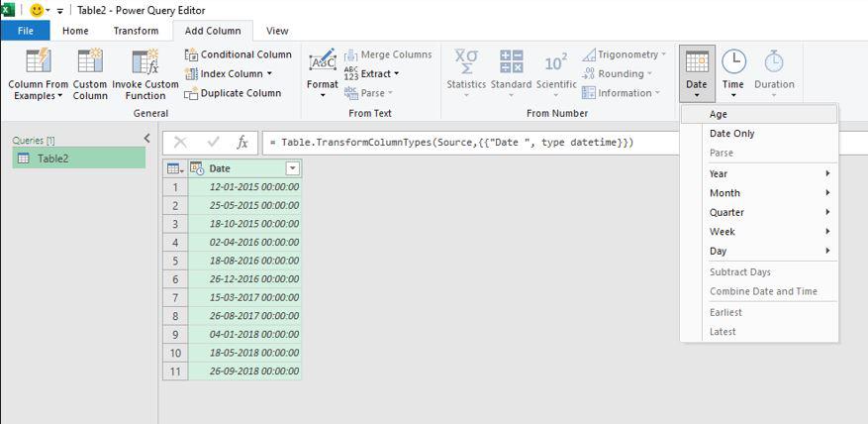Screen dimensions: 868x424
Task: Expand the Month submenu
Action: pyautogui.click(x=759, y=193)
